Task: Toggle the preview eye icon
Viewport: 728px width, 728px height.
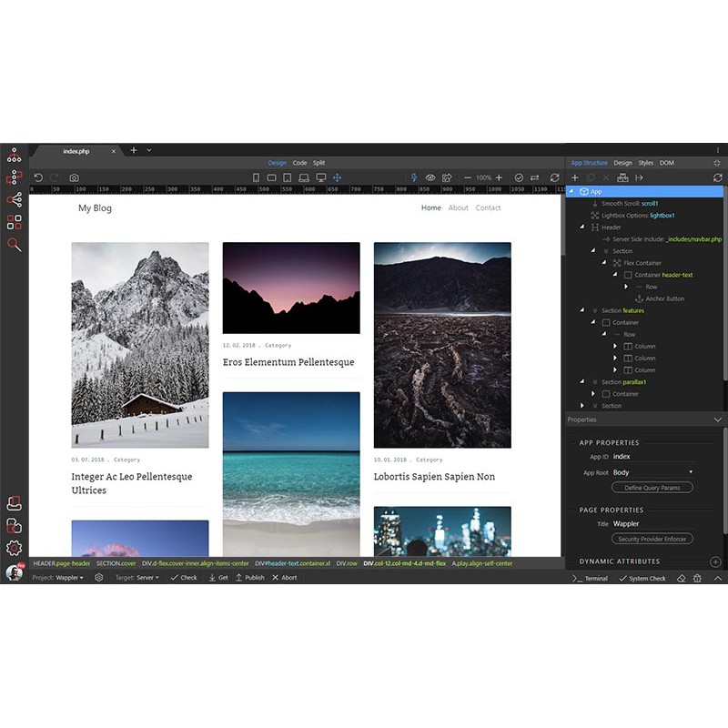Action: click(x=430, y=177)
